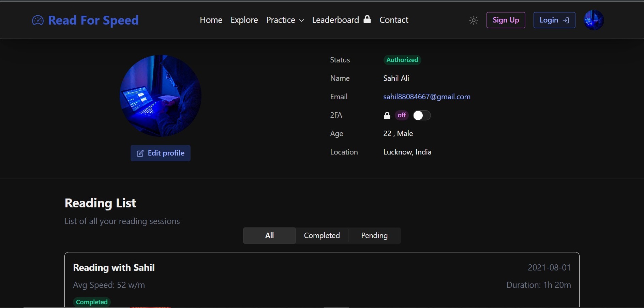644x308 pixels.
Task: Click the session date 2021-08-01
Action: (549, 268)
